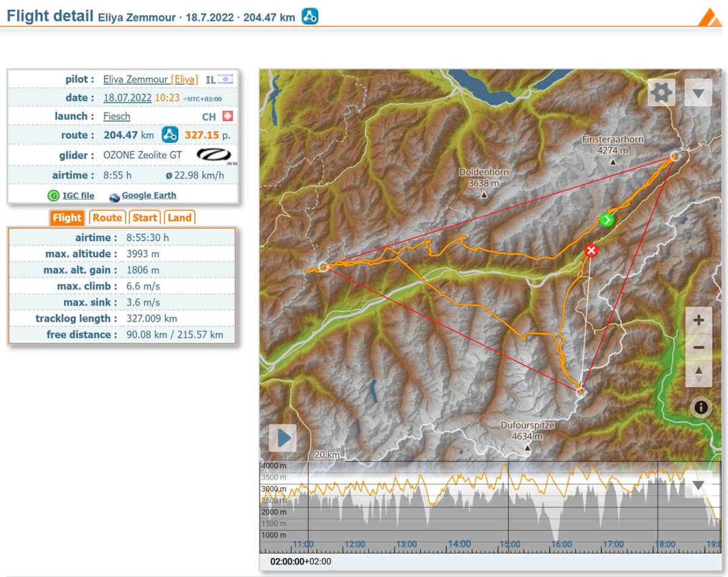Click the Google Earth globe icon
This screenshot has width=728, height=577.
(114, 197)
